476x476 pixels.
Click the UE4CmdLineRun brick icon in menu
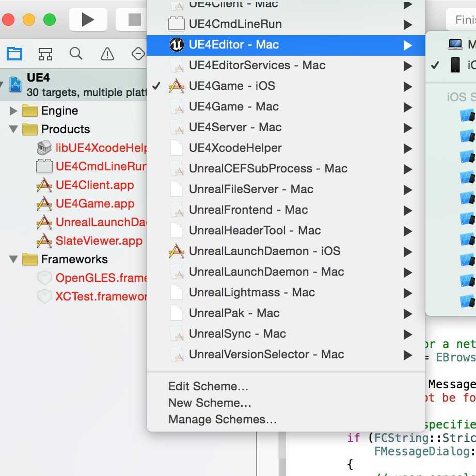(177, 23)
